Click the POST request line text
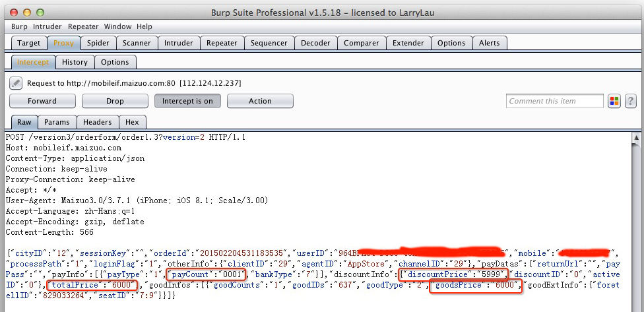 pyautogui.click(x=125, y=137)
